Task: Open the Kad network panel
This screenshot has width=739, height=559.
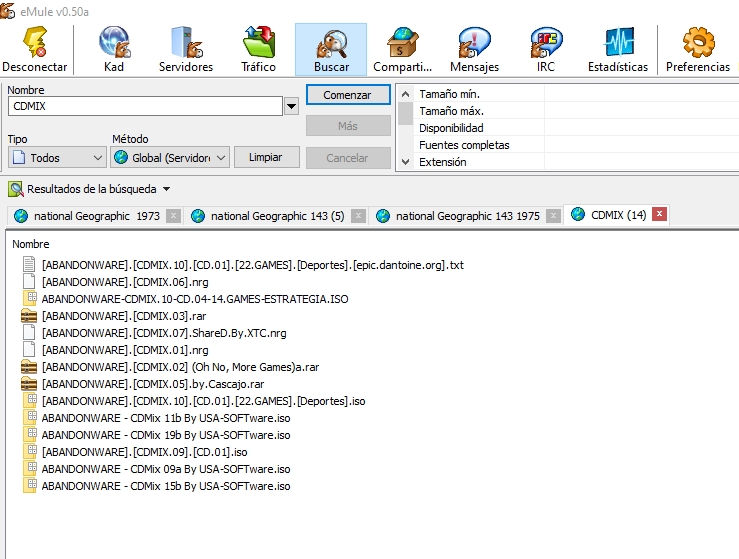Action: (x=114, y=49)
